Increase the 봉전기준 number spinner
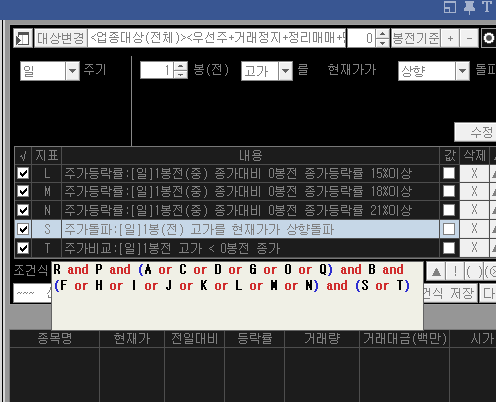 [x=383, y=34]
